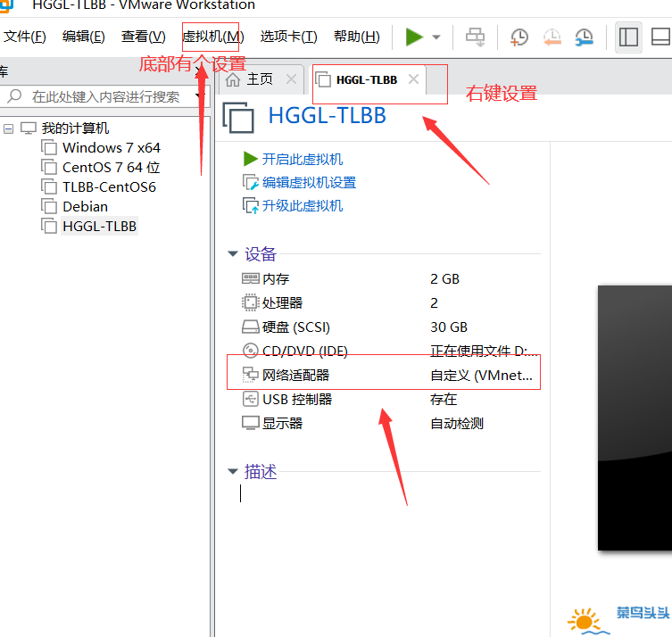Open the CD/DVD (IDE) device entry
The width and height of the screenshot is (672, 637).
(304, 352)
